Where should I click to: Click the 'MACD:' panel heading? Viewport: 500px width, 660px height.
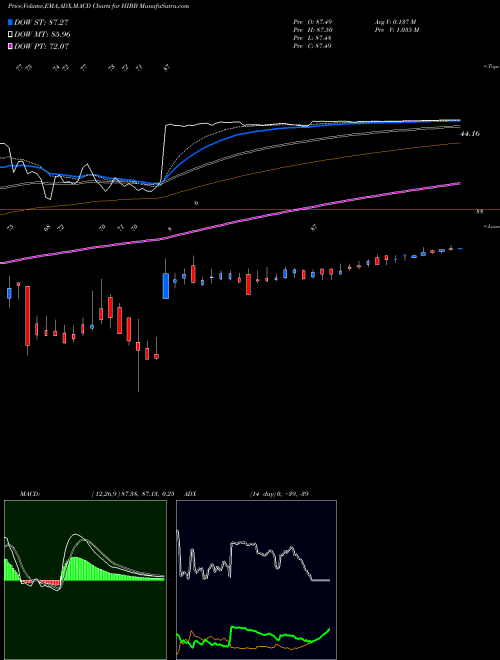tap(30, 494)
